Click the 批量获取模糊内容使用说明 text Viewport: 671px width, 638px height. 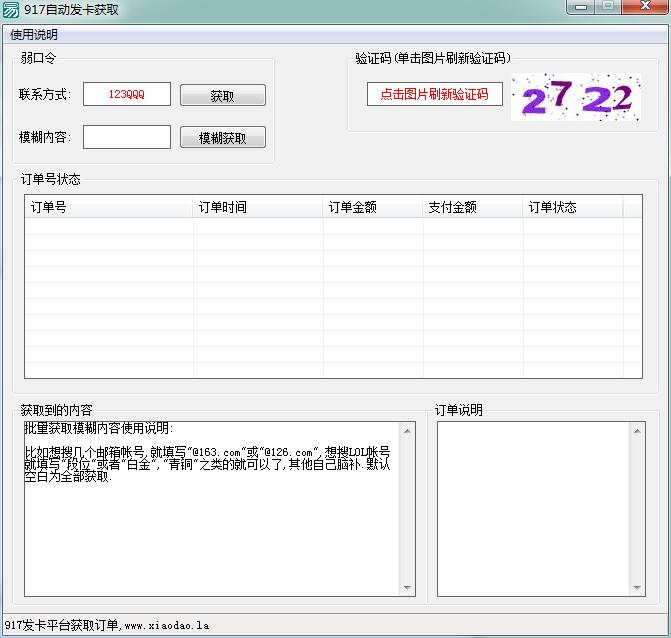coord(98,428)
